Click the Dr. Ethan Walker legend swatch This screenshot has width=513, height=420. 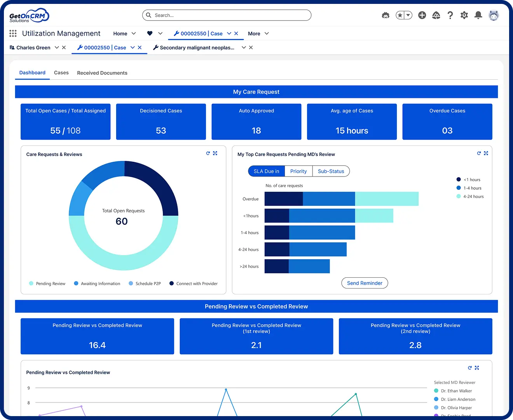pyautogui.click(x=436, y=391)
